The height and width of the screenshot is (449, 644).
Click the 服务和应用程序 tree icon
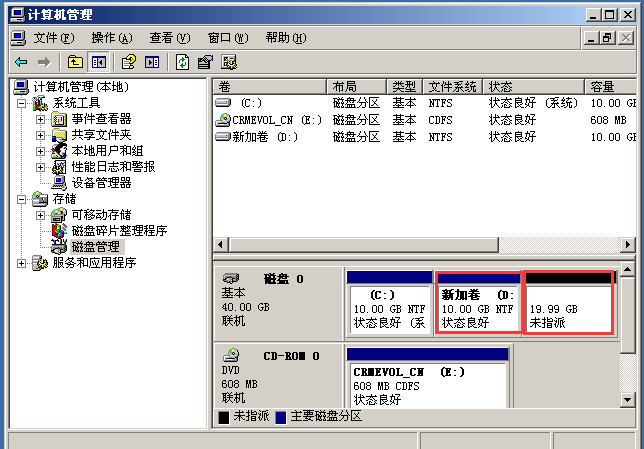click(40, 263)
